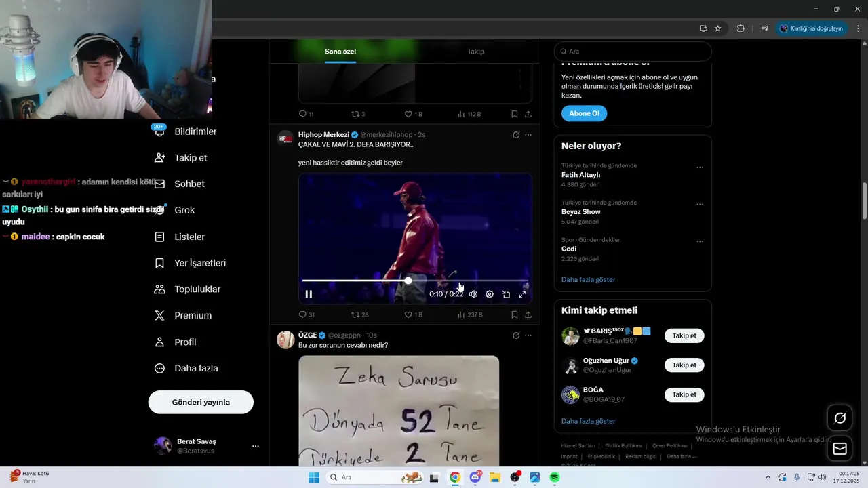Open ÖZGE profile avatar
Image resolution: width=868 pixels, height=488 pixels.
click(x=285, y=340)
